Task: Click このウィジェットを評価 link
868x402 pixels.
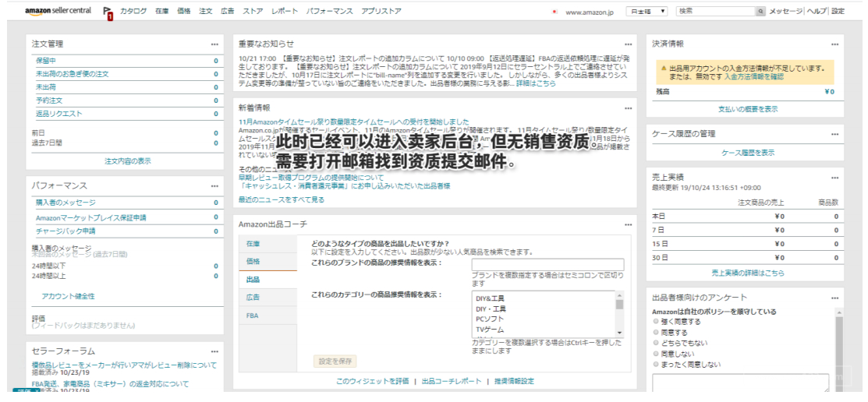Action: 373,382
